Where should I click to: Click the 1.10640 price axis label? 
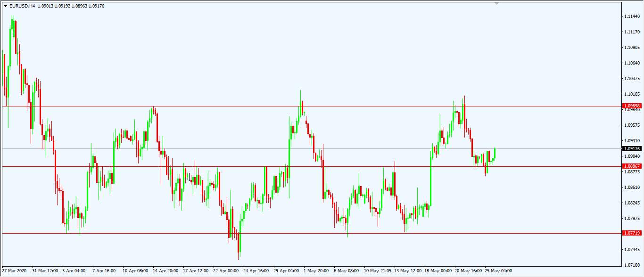(x=632, y=63)
